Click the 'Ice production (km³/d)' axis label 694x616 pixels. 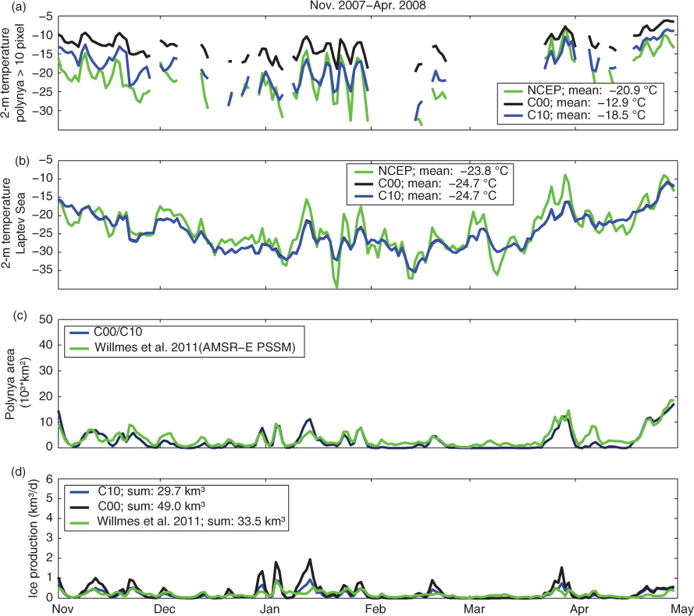[34, 539]
